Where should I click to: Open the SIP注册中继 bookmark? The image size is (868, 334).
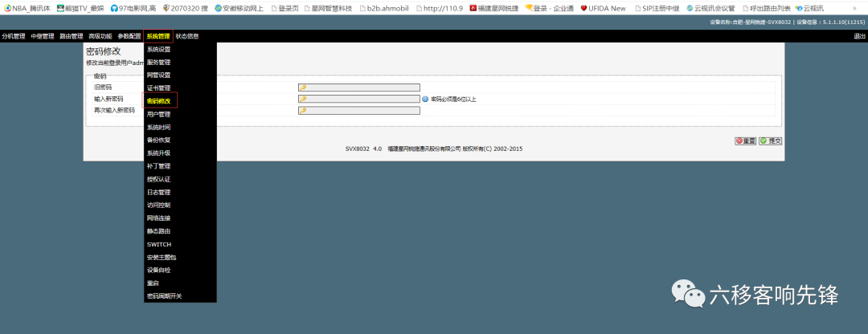pos(659,8)
